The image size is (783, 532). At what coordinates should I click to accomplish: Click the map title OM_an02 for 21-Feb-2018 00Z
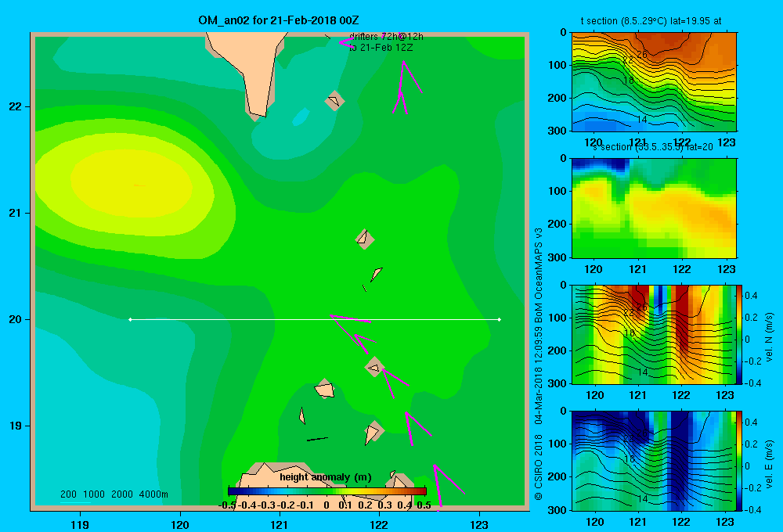pos(278,20)
